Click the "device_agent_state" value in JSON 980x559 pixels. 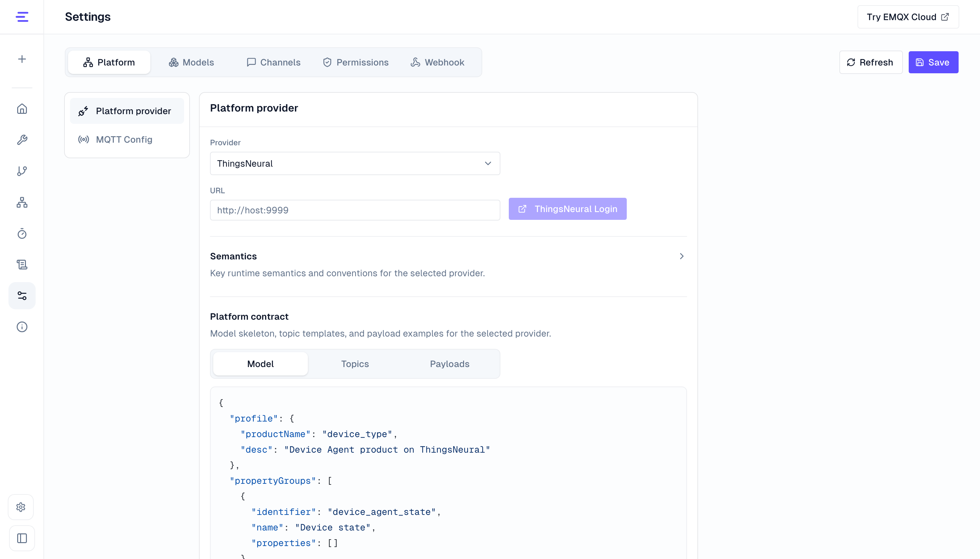[x=382, y=512]
